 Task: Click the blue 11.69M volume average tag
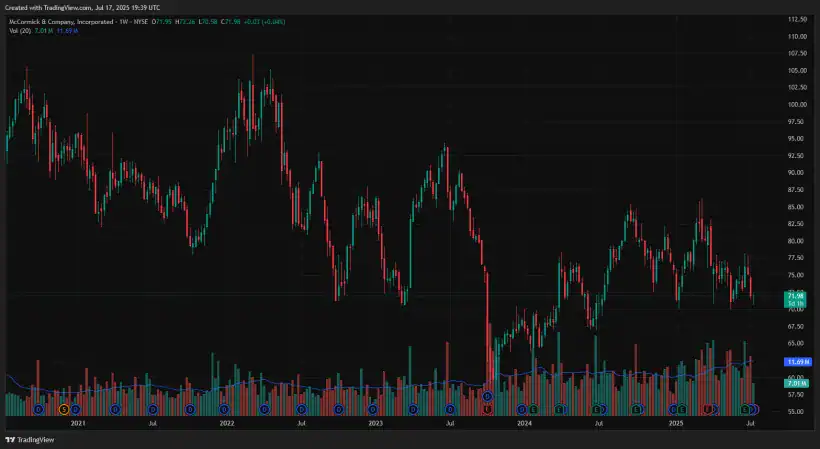(x=797, y=361)
